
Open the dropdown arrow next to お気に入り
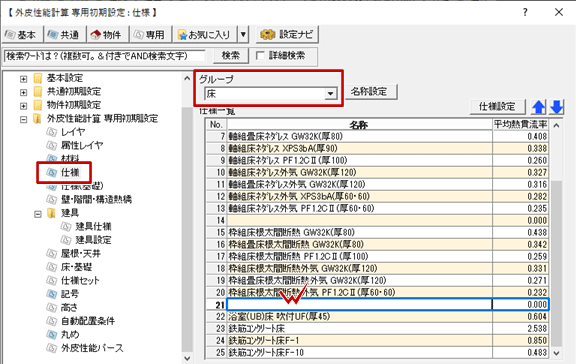243,35
